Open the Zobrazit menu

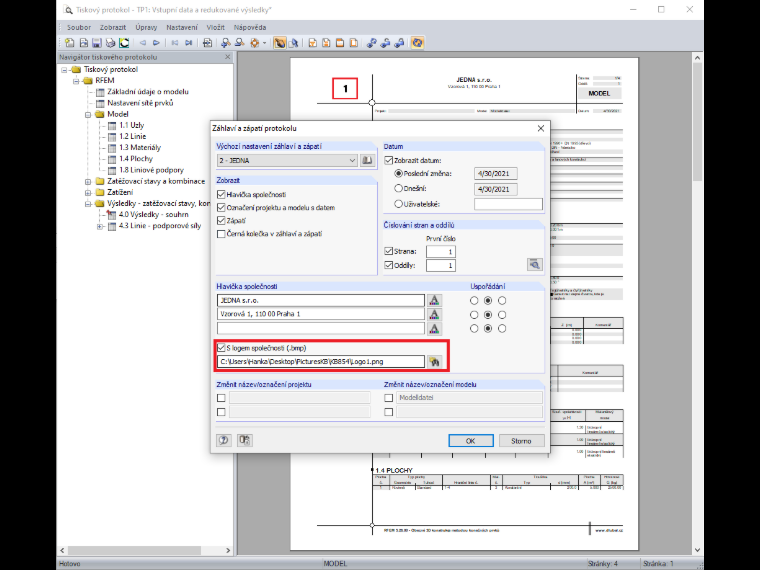113,28
